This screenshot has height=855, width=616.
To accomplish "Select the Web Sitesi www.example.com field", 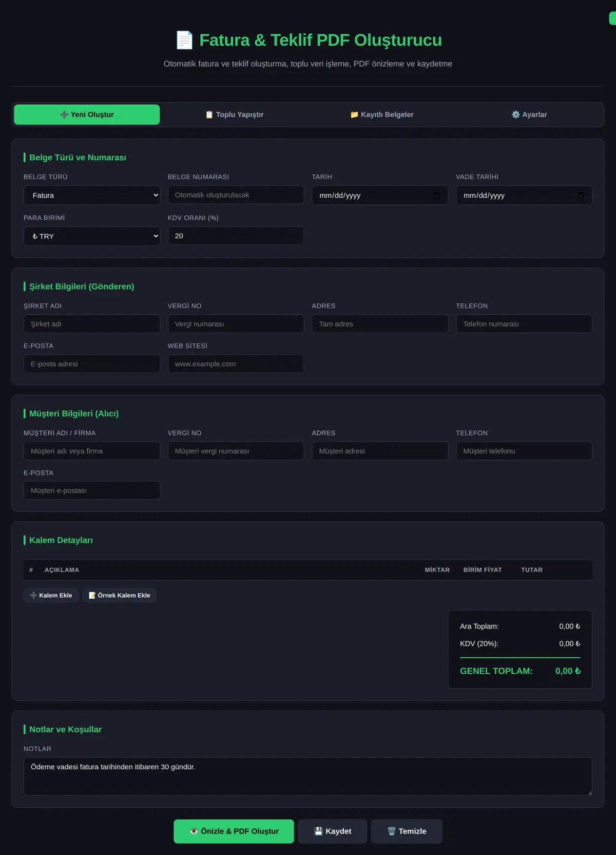I will tap(236, 364).
